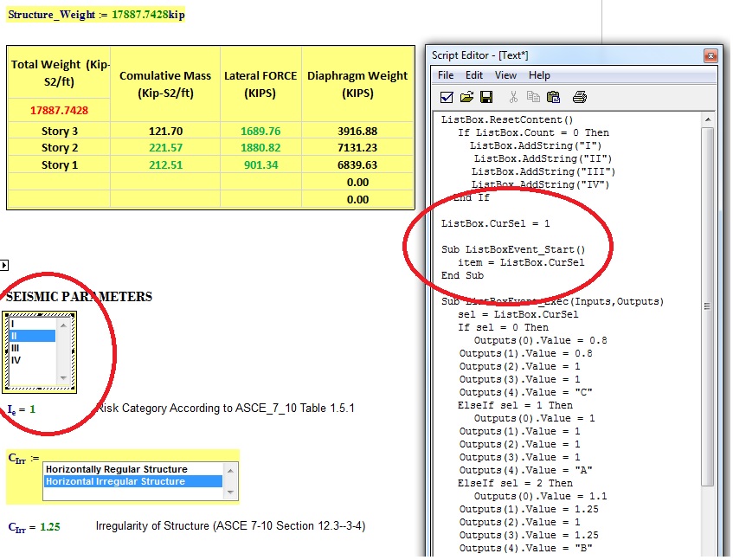
Task: Click risk category list scroll down arrow
Action: tap(63, 377)
